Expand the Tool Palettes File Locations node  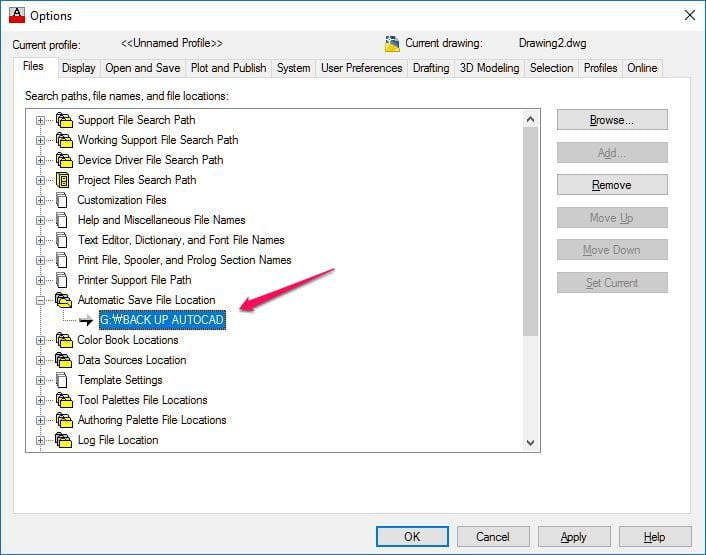pos(41,400)
